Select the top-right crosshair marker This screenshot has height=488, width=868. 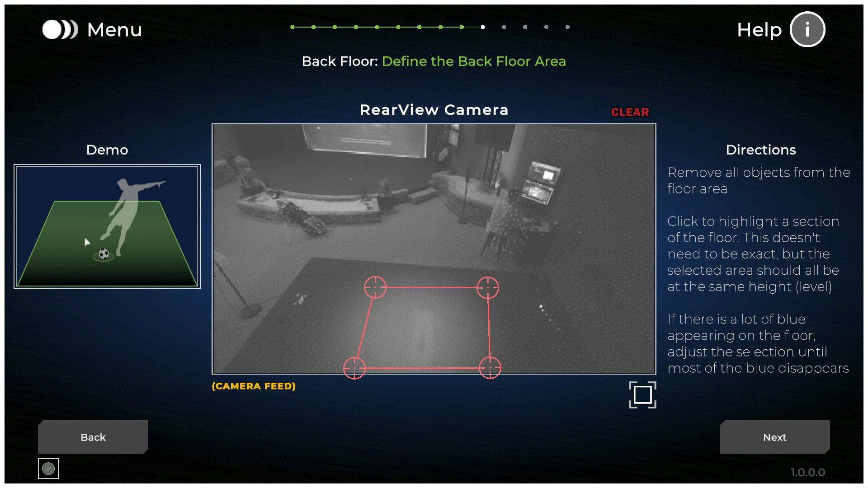(x=488, y=287)
